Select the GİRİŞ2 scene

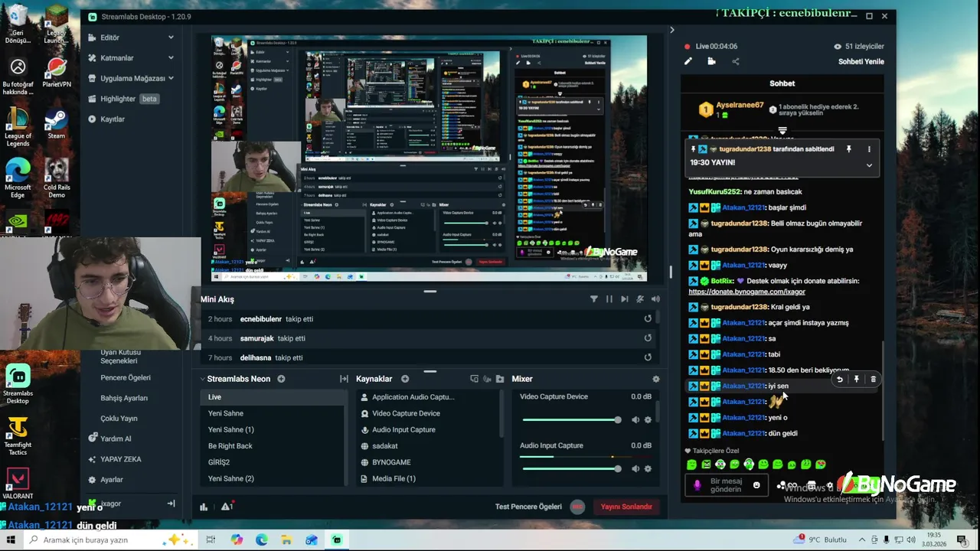coord(273,462)
